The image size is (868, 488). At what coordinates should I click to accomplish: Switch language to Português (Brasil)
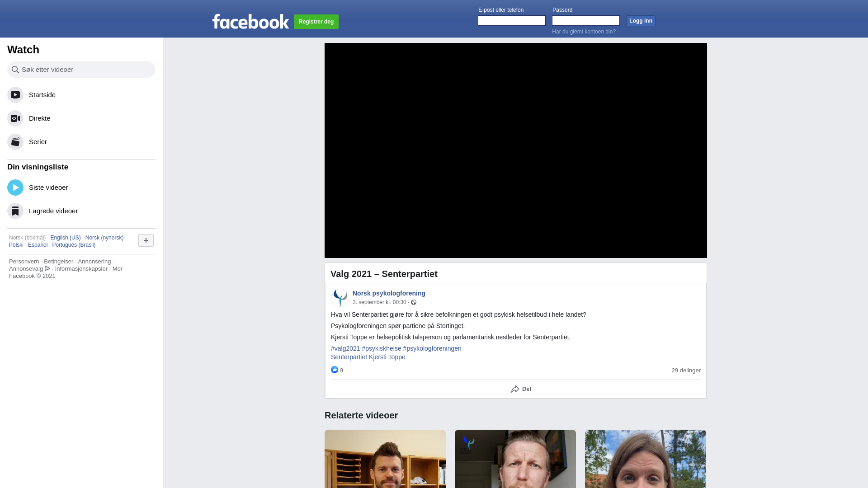74,245
